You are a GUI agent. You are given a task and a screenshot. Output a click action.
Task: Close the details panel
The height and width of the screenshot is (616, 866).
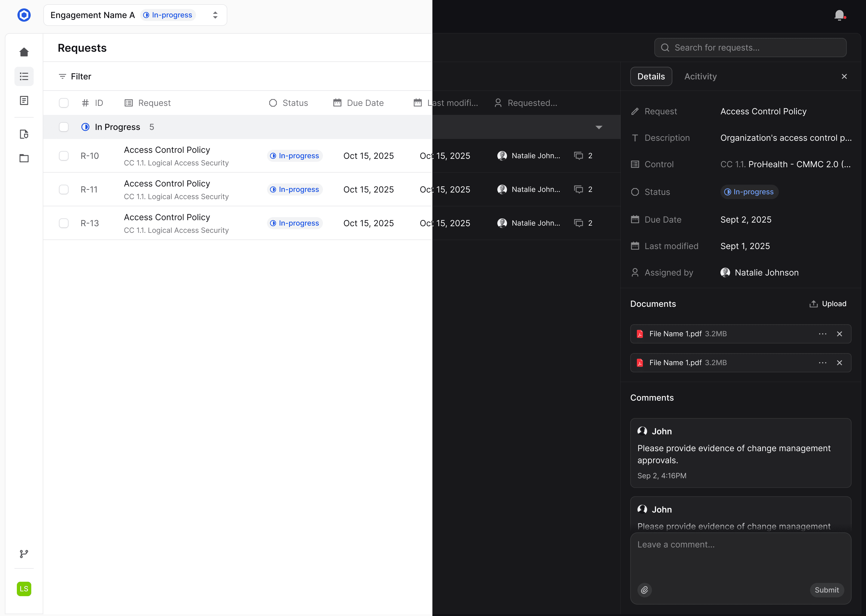pos(844,77)
